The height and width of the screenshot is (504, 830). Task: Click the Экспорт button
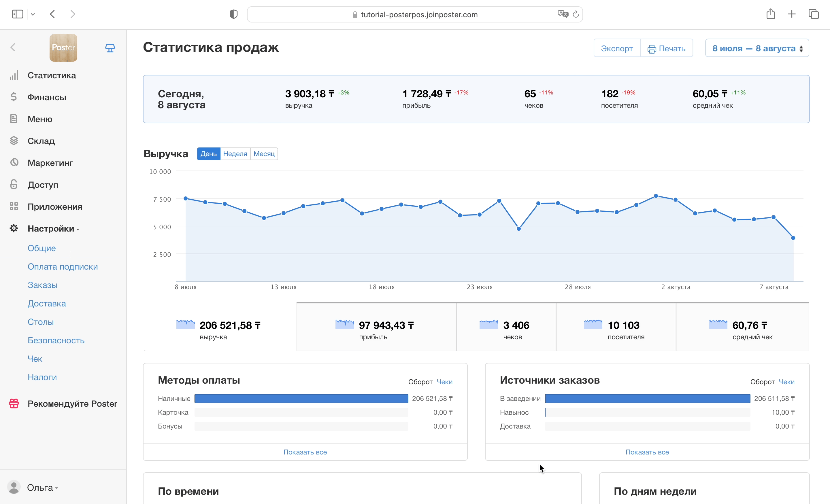tap(616, 48)
